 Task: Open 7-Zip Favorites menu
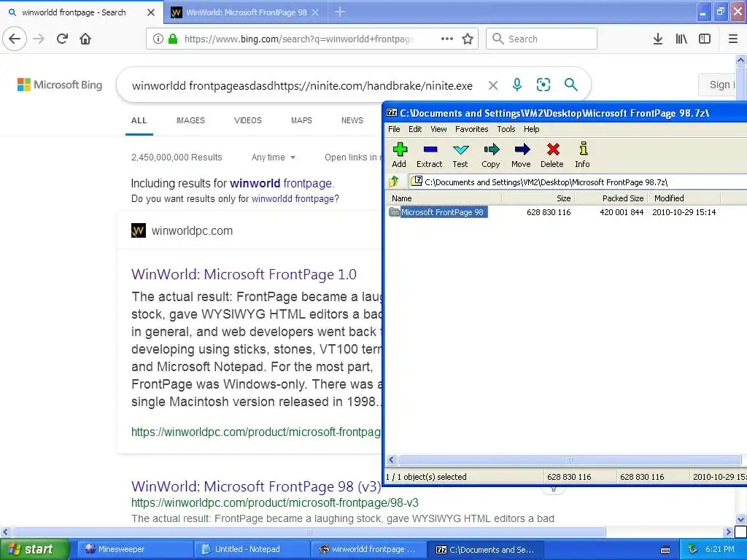pyautogui.click(x=472, y=129)
